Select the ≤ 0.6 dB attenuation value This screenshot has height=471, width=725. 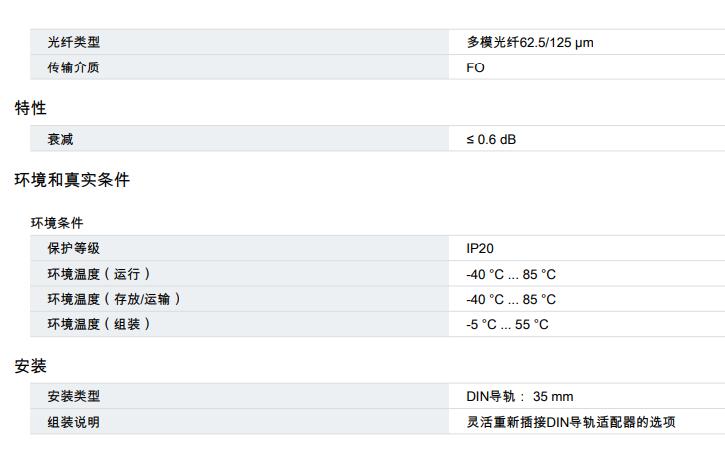click(x=491, y=139)
